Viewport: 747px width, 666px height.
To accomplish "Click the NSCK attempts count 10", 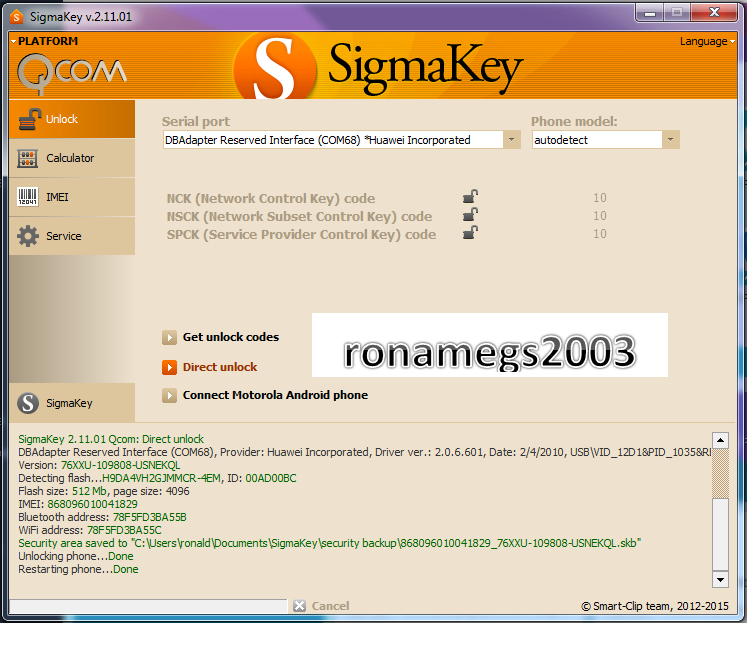I will [600, 216].
